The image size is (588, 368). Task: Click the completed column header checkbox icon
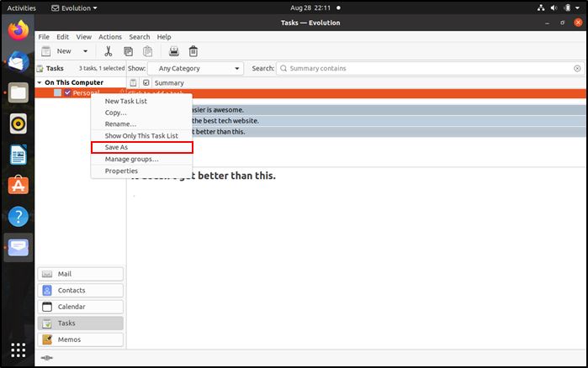146,82
